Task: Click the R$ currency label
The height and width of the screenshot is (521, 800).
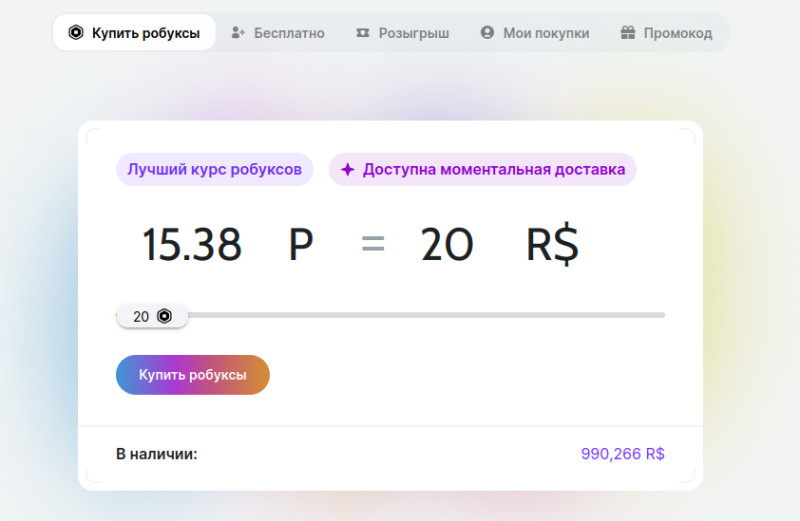Action: point(553,244)
